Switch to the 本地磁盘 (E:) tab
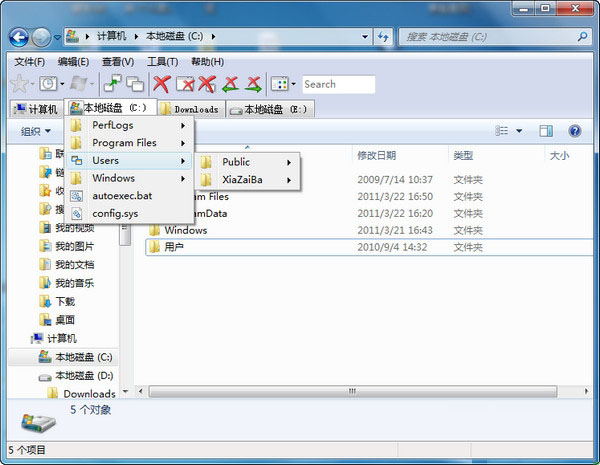 pyautogui.click(x=269, y=109)
